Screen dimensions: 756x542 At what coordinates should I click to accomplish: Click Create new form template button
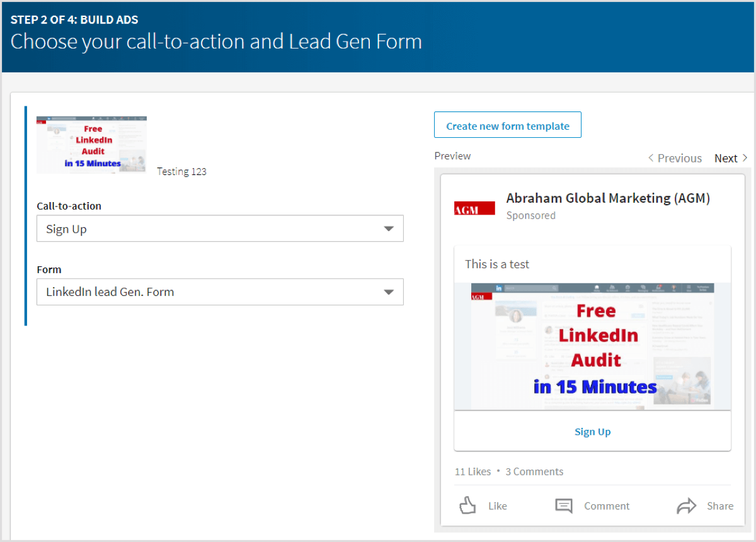coord(507,125)
